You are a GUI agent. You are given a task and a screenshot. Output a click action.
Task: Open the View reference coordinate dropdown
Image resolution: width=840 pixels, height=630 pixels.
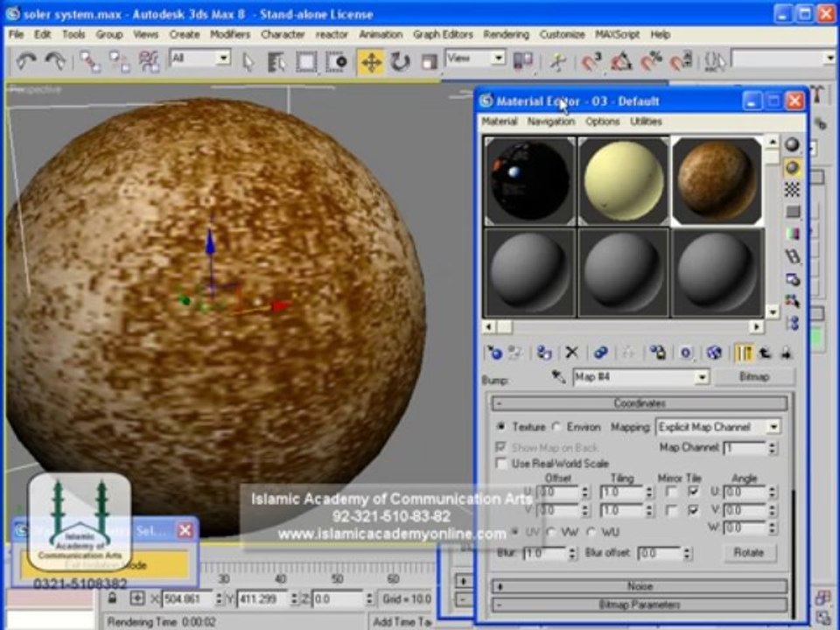498,58
